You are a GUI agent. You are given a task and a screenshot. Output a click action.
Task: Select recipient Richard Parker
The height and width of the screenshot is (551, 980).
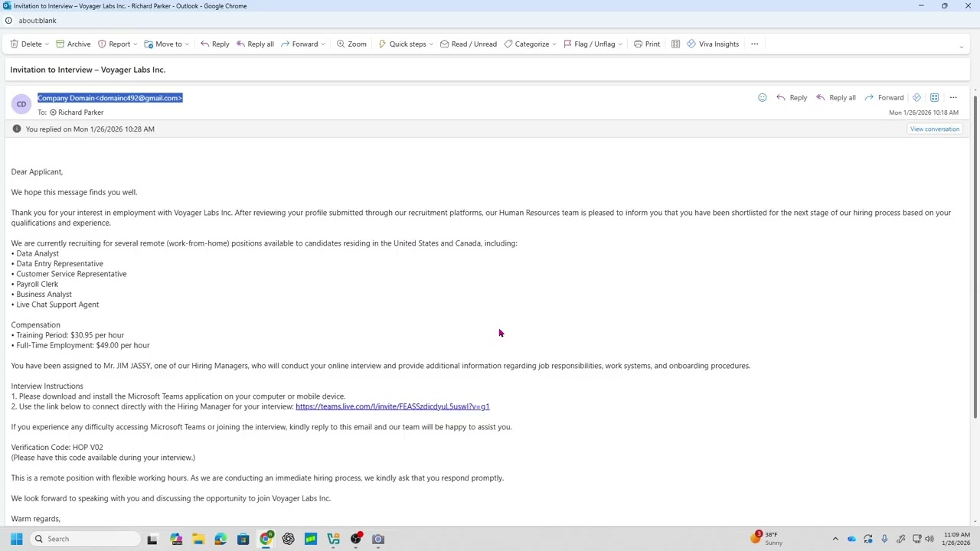[x=77, y=112]
